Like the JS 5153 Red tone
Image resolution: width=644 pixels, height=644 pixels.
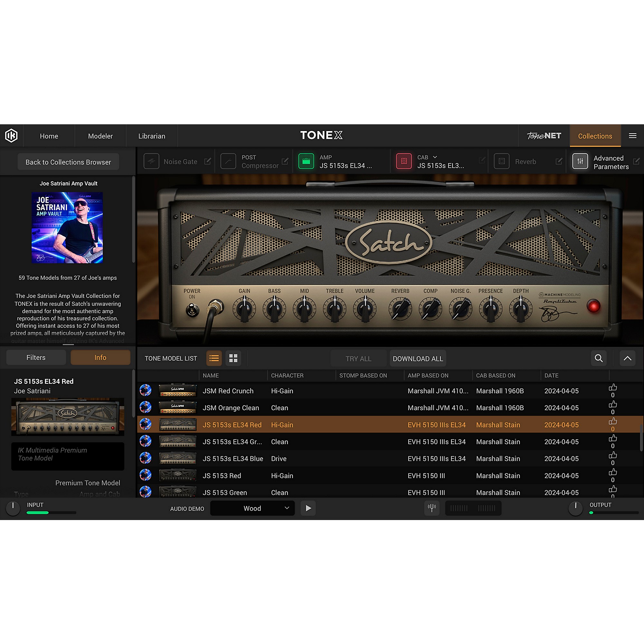[613, 472]
